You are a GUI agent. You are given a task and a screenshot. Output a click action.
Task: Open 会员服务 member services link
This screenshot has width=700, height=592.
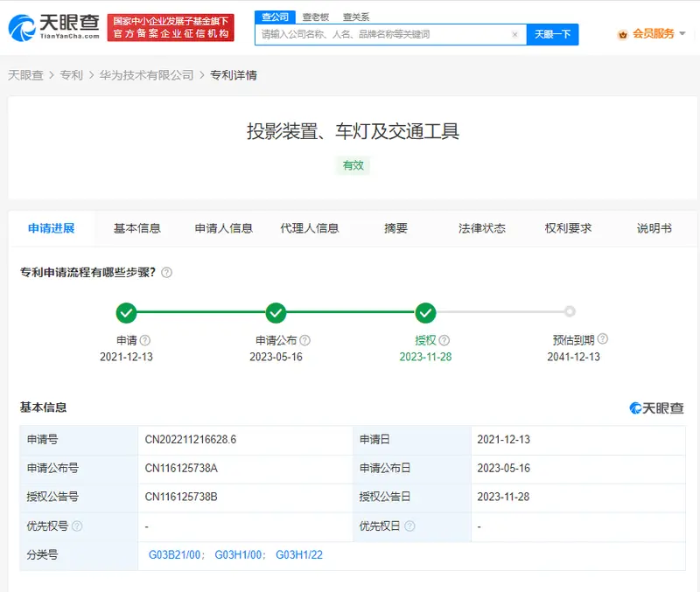pos(653,33)
